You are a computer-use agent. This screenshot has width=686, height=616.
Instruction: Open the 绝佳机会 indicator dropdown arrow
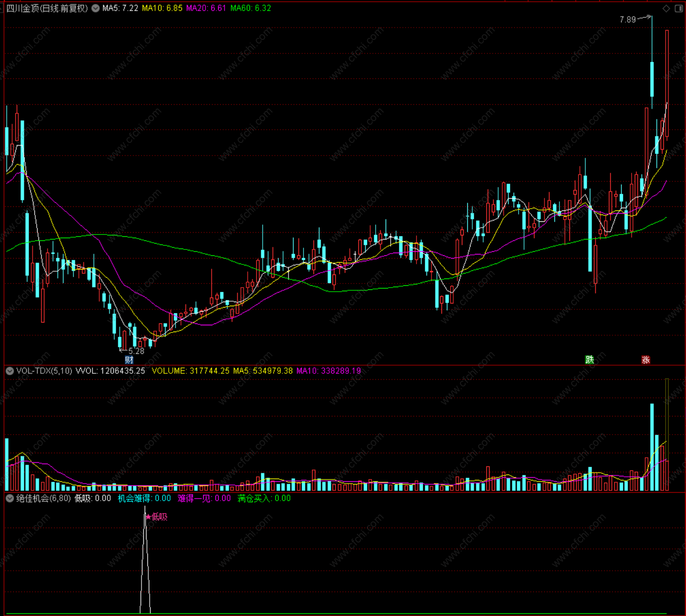pos(10,498)
